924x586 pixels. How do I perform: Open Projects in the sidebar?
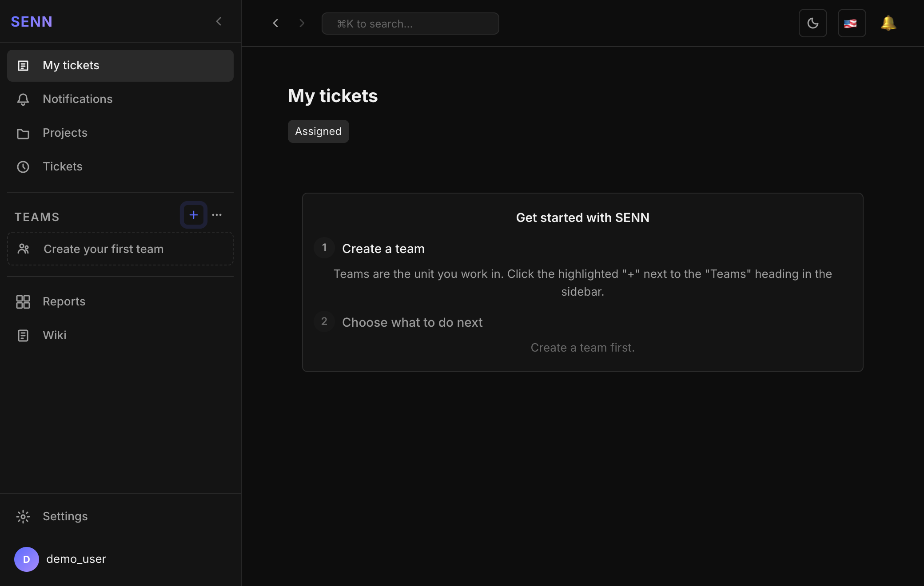(x=120, y=133)
